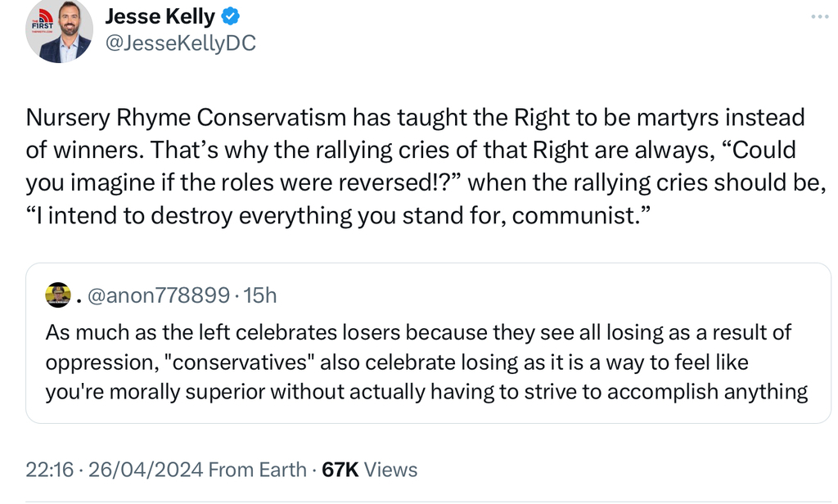Click the "Views" label beside 67K
Image resolution: width=838 pixels, height=504 pixels.
click(x=390, y=470)
